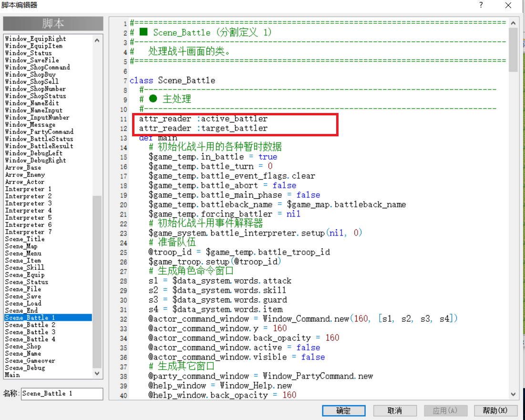This screenshot has width=525, height=420.
Task: Click the '$game_temp.in_battle = true' line
Action: (x=213, y=157)
